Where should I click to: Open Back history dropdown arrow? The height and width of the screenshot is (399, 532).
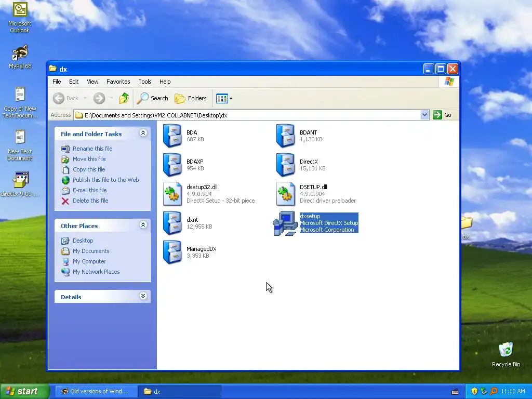85,98
